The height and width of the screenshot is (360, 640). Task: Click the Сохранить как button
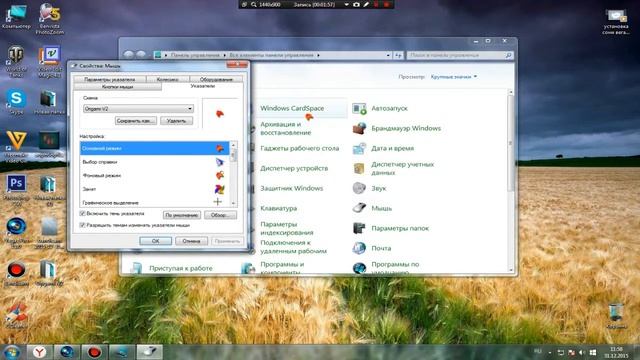point(136,121)
